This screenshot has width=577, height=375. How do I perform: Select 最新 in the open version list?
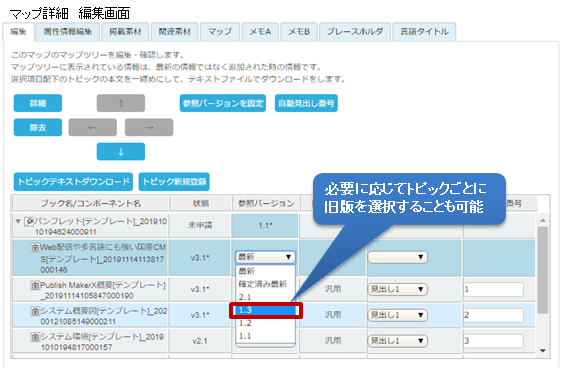pyautogui.click(x=265, y=271)
